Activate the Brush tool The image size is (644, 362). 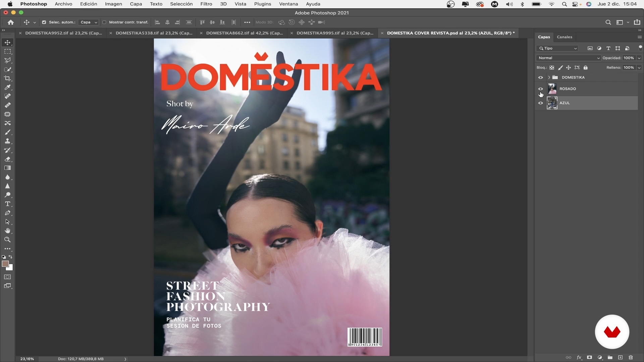click(x=7, y=132)
